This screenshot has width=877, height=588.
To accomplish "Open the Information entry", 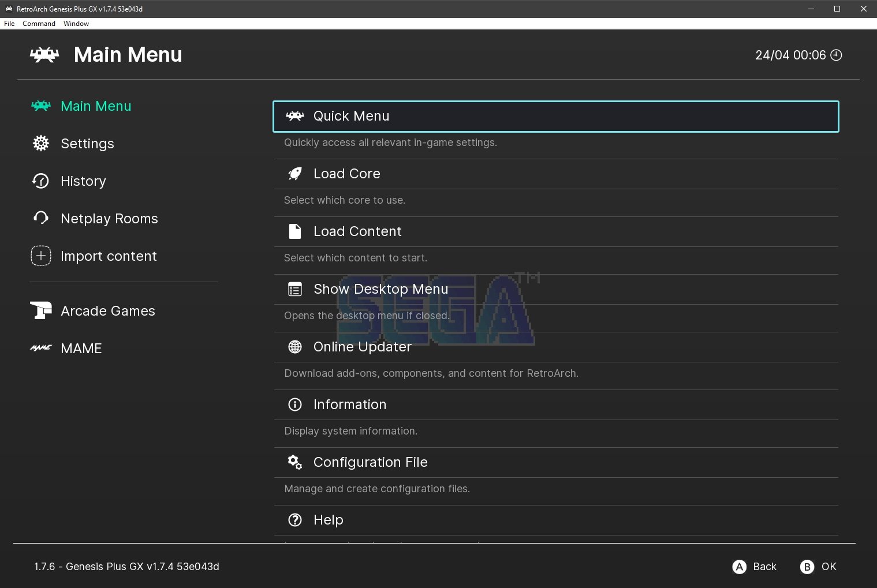I will (555, 405).
